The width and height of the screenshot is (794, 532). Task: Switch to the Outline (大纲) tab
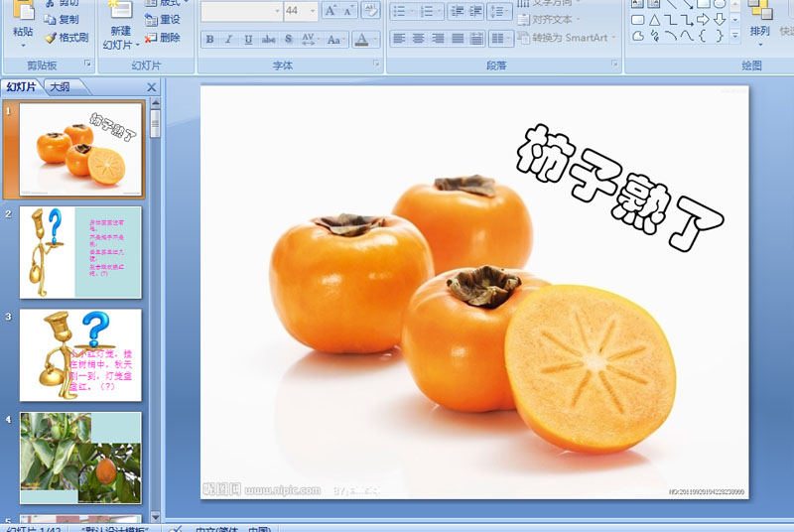click(59, 87)
